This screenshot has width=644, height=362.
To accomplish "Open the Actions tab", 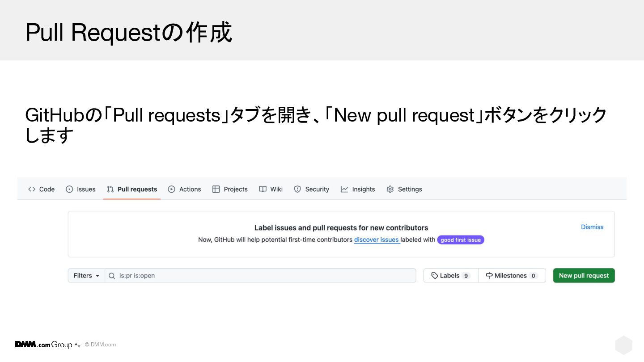I will pos(184,189).
